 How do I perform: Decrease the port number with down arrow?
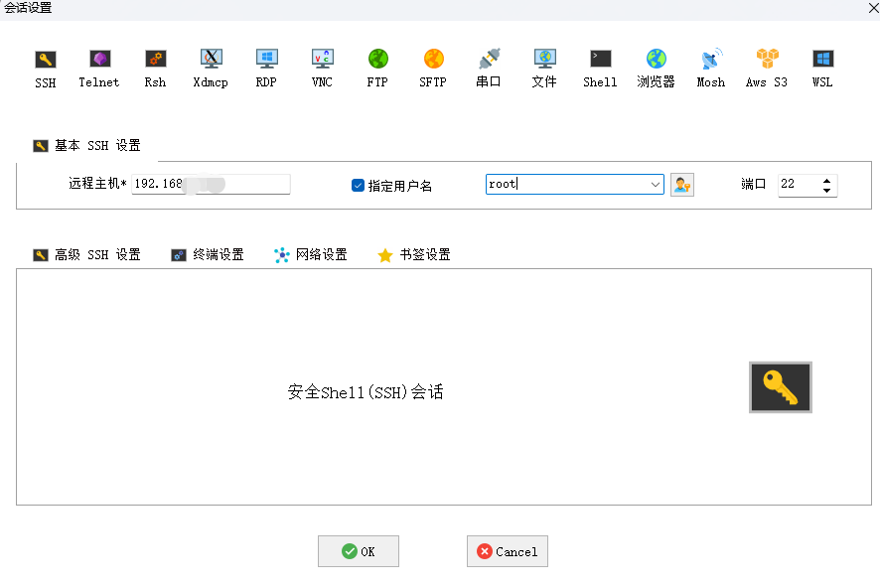click(x=826, y=190)
